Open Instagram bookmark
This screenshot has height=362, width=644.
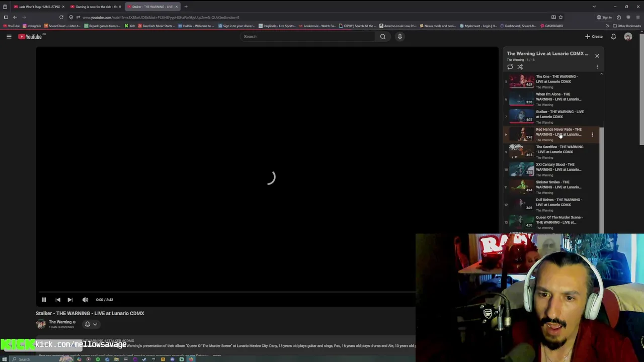(32, 26)
